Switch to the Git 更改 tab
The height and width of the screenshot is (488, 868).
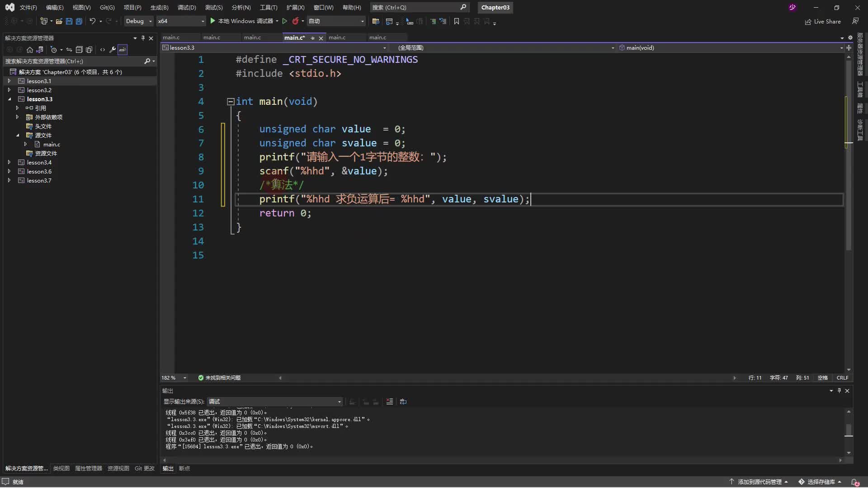coord(145,469)
